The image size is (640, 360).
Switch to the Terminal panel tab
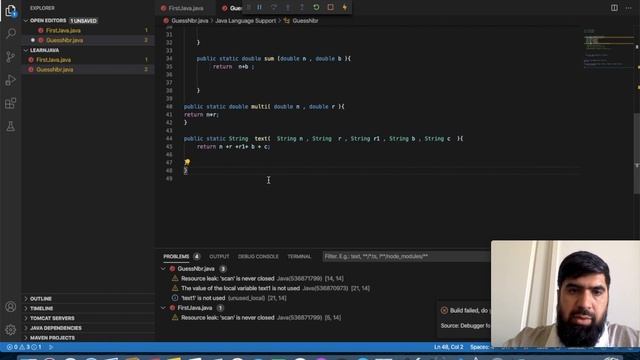pyautogui.click(x=299, y=256)
